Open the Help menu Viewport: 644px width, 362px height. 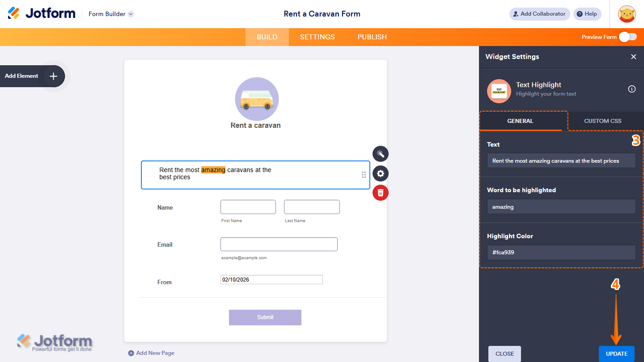[x=587, y=14]
